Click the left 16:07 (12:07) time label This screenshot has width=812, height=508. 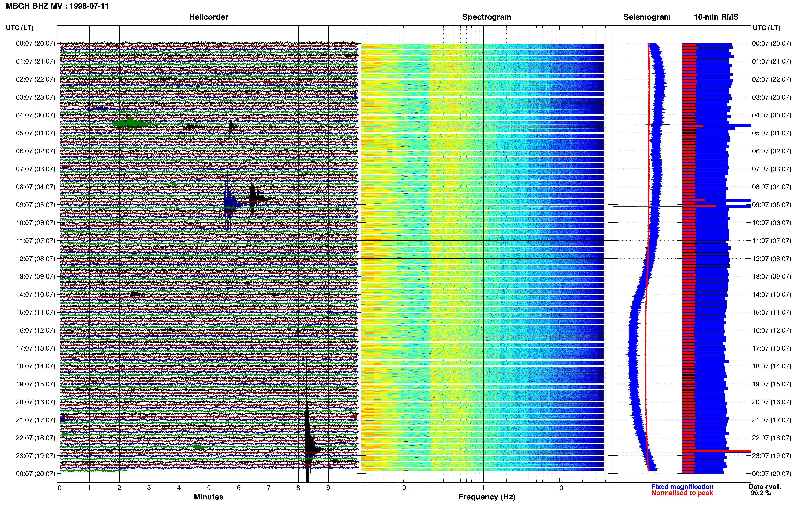pyautogui.click(x=36, y=330)
